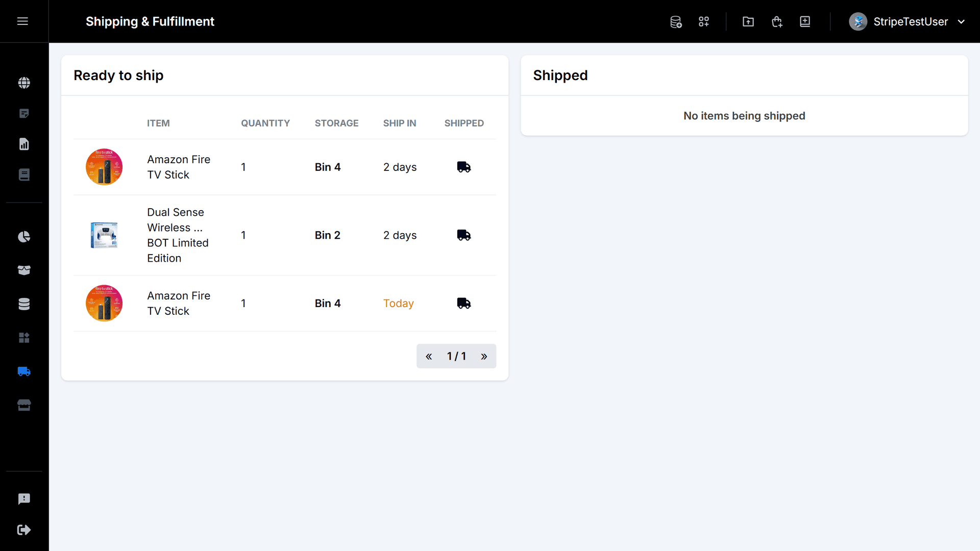The width and height of the screenshot is (980, 551).
Task: Expand the StripeTestUser account dropdown
Action: coord(962,21)
